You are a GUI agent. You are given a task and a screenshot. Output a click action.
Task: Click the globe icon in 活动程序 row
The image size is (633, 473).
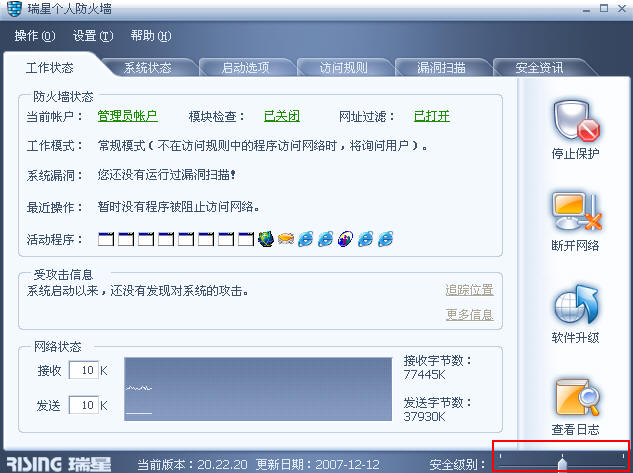coord(266,239)
